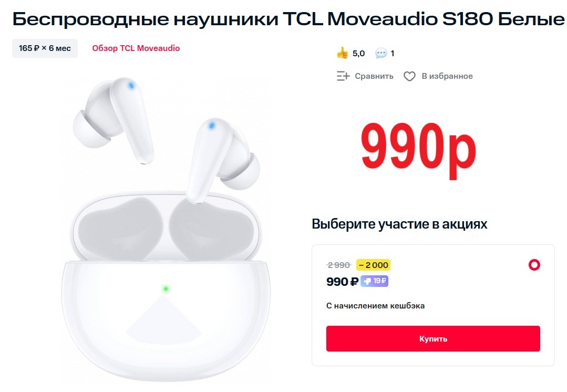Click the compare list icon
Screen dimensions: 567x392
(343, 76)
